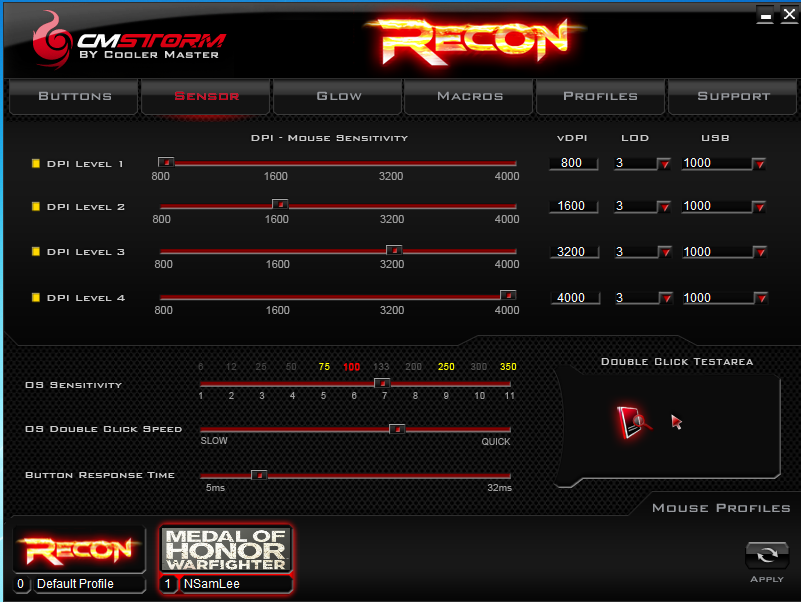This screenshot has width=801, height=602.
Task: Click the 32ms response time label
Action: 499,488
